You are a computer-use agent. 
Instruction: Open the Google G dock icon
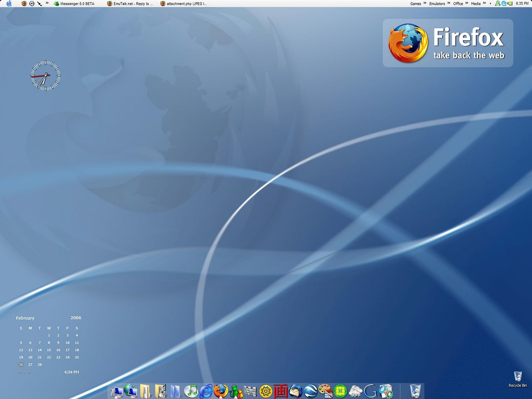pyautogui.click(x=370, y=391)
